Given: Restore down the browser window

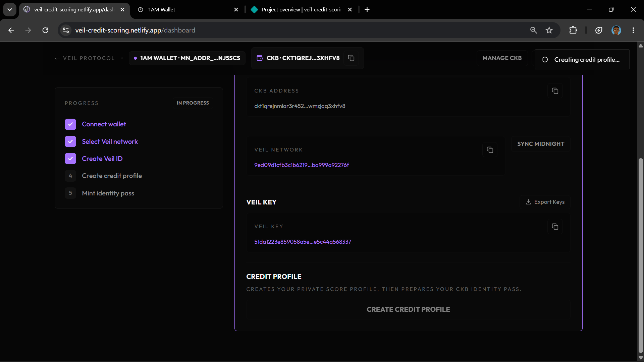Looking at the screenshot, I should (x=611, y=9).
